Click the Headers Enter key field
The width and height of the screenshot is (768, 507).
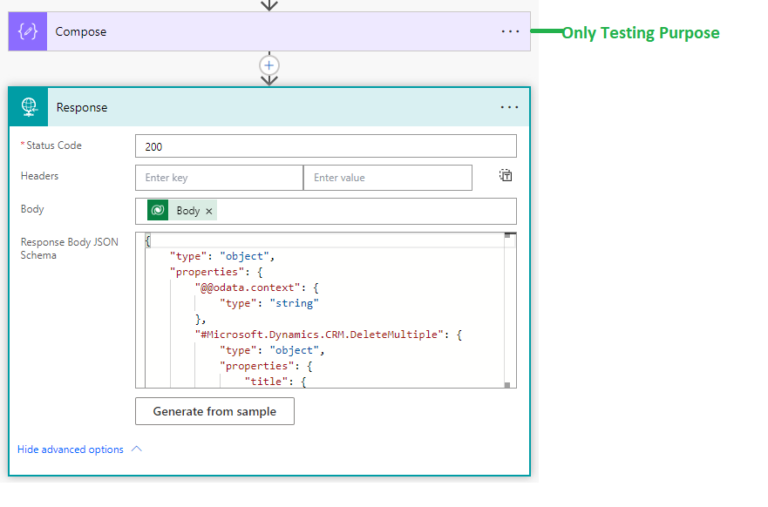(219, 178)
